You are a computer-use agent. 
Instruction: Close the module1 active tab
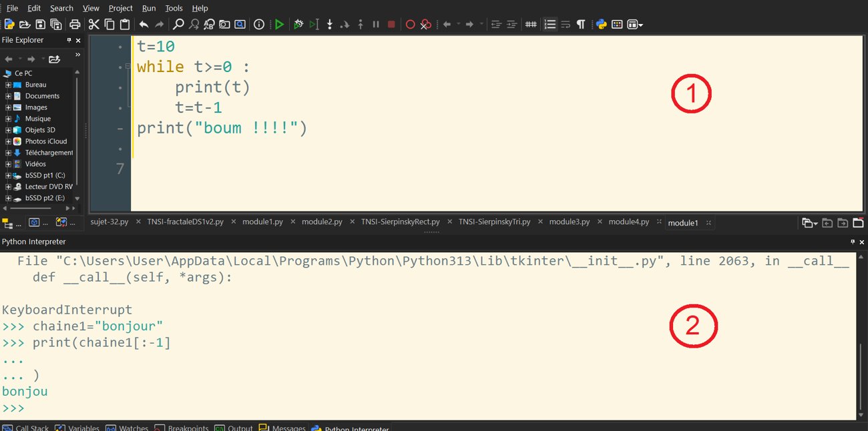pyautogui.click(x=708, y=223)
